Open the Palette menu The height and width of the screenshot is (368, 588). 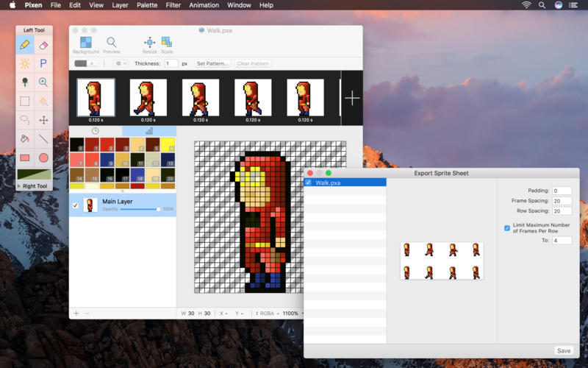147,5
